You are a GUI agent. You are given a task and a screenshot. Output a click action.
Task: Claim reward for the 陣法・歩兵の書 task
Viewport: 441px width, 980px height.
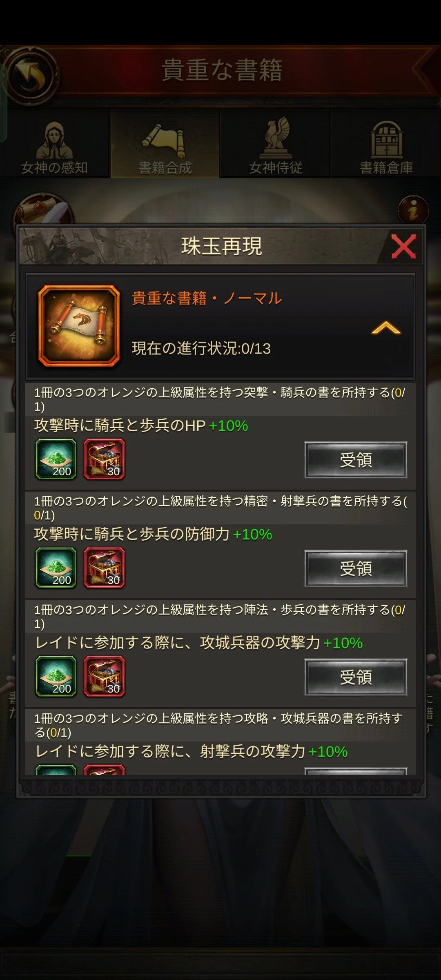click(x=356, y=677)
